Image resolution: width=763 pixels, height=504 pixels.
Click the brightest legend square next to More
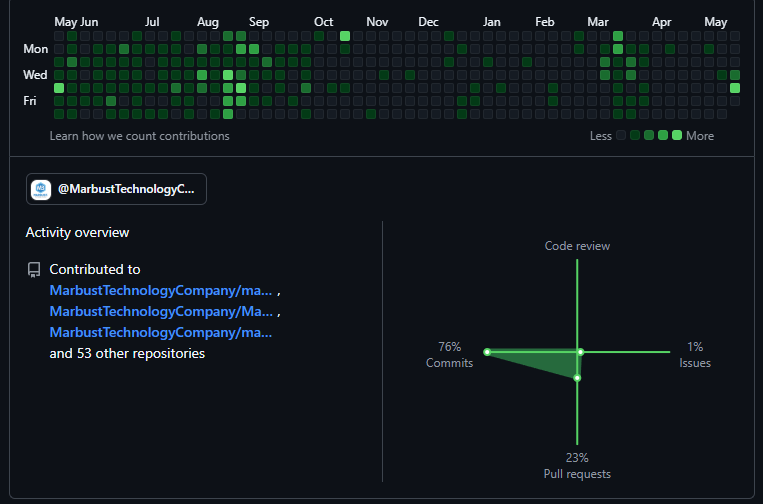(x=677, y=135)
